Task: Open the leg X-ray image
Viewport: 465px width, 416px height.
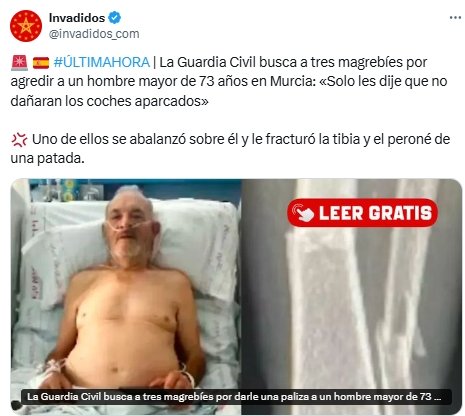Action: point(352,297)
